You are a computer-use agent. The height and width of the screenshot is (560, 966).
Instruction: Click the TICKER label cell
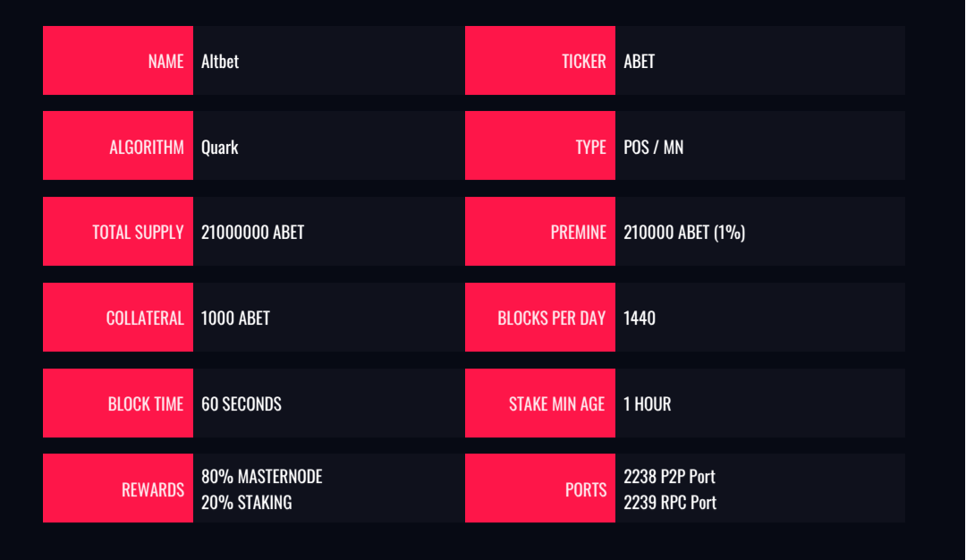click(540, 60)
